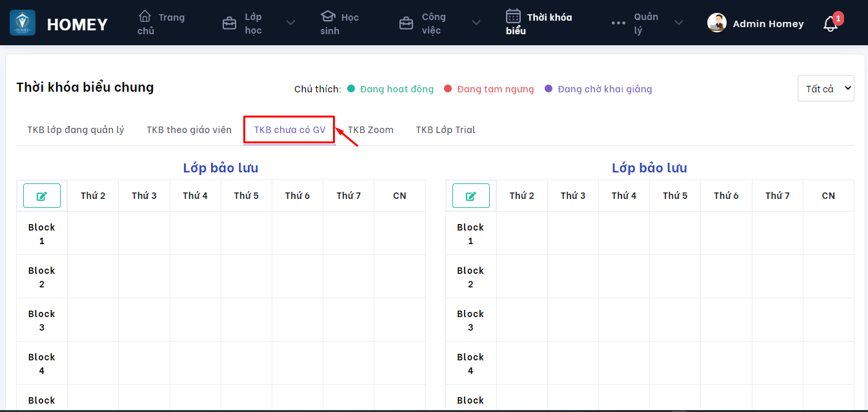Click edit icon in right timetable
Image resolution: width=868 pixels, height=412 pixels.
(x=470, y=196)
